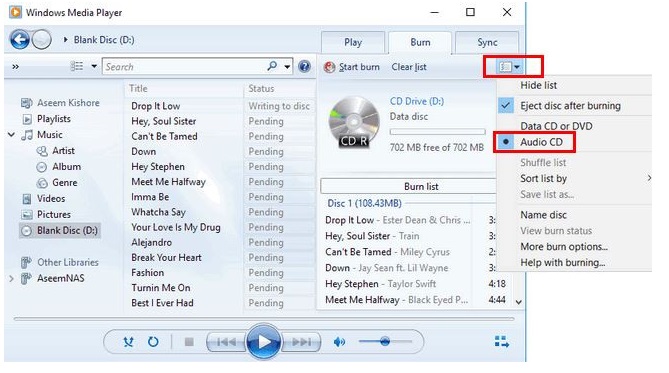669x373 pixels.
Task: Choose Data CD or DVD
Action: (x=556, y=126)
